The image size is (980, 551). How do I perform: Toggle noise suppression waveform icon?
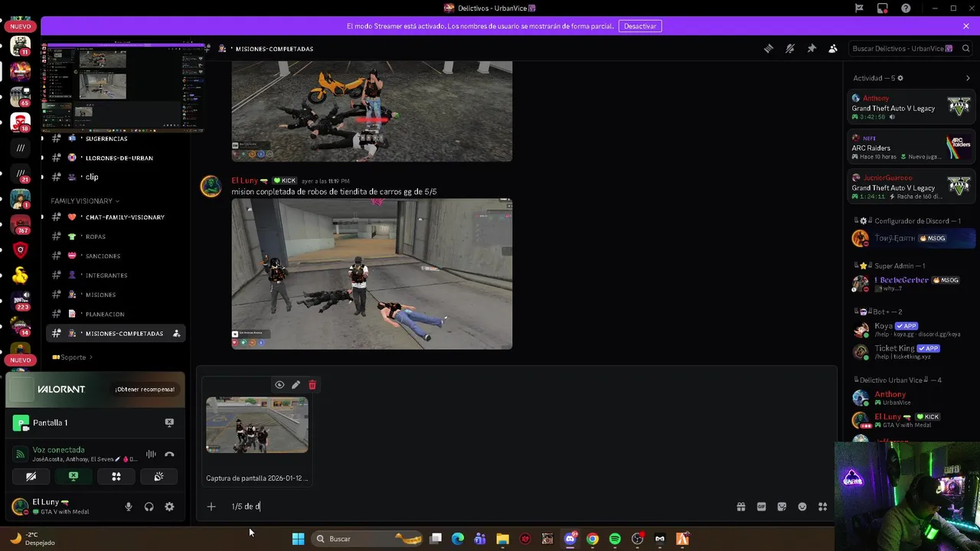click(151, 455)
